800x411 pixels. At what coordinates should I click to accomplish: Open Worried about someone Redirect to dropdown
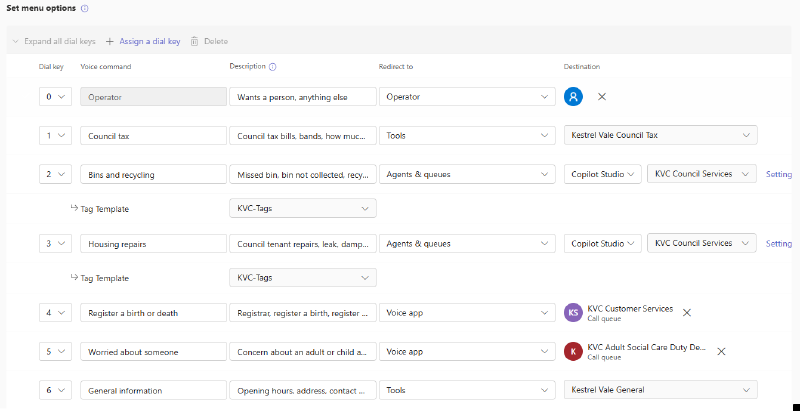click(467, 351)
